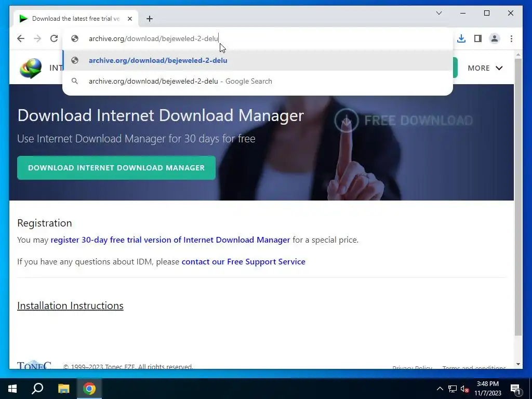The image size is (532, 399).
Task: Click the page scroll-up arrow
Action: coord(518,54)
